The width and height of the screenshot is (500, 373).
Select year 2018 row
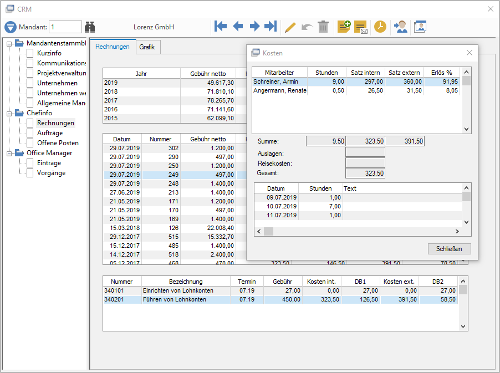[174, 92]
